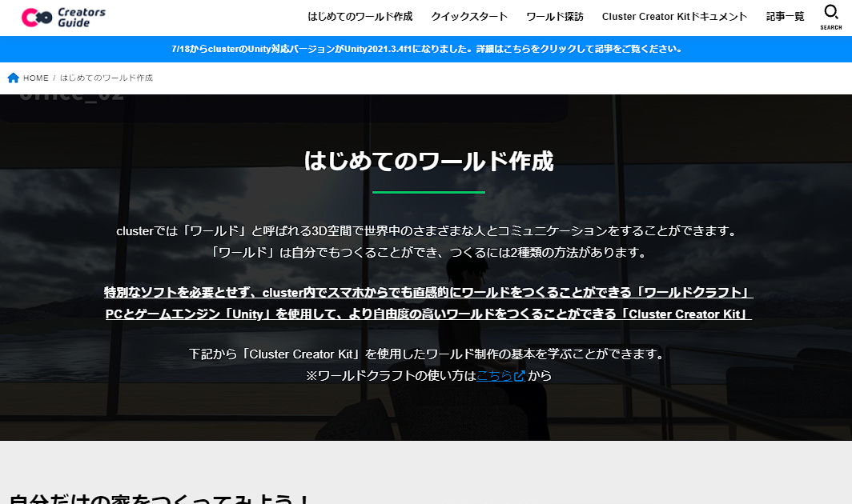852x504 pixels.
Task: Follow the underlined ワールドクラフト link line
Action: (428, 293)
